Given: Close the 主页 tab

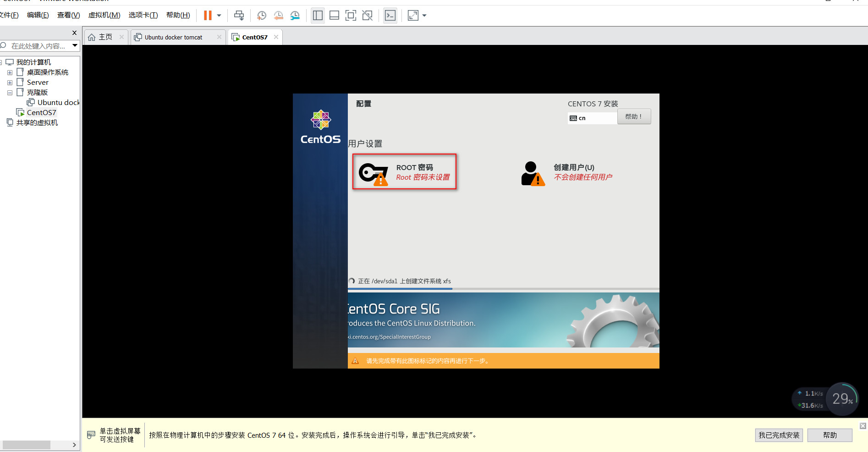Looking at the screenshot, I should click(121, 37).
